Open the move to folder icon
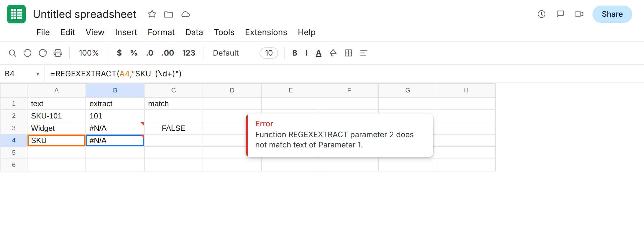644x234 pixels. 169,14
